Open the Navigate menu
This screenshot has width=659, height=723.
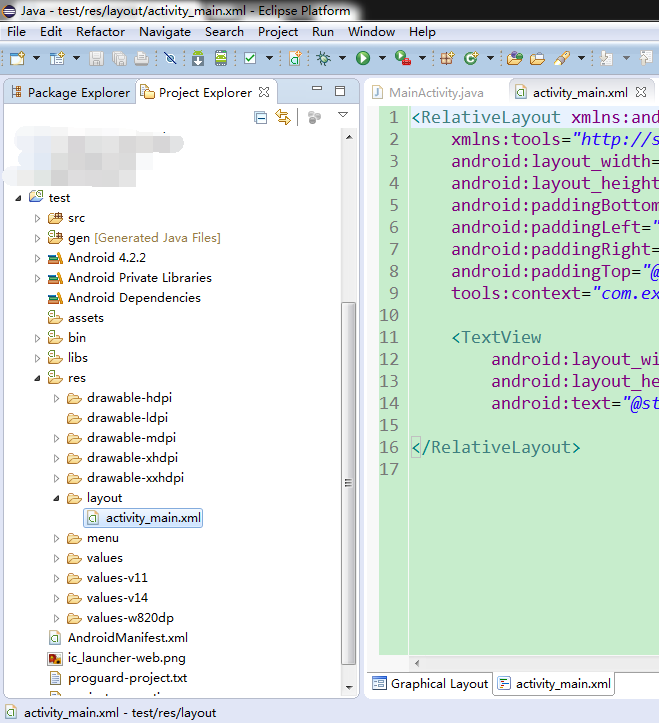click(165, 32)
